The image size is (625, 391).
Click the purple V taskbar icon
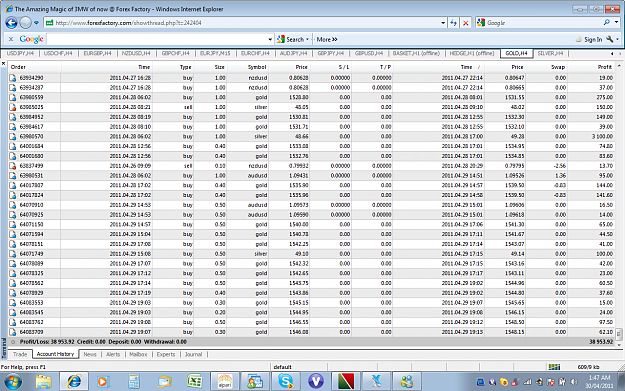[316, 381]
